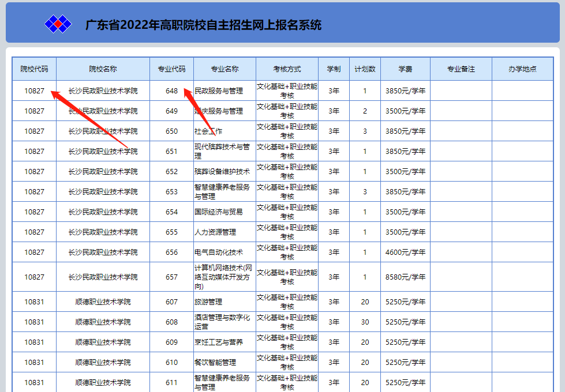
Task: Select major code 651 cell
Action: coord(171,151)
